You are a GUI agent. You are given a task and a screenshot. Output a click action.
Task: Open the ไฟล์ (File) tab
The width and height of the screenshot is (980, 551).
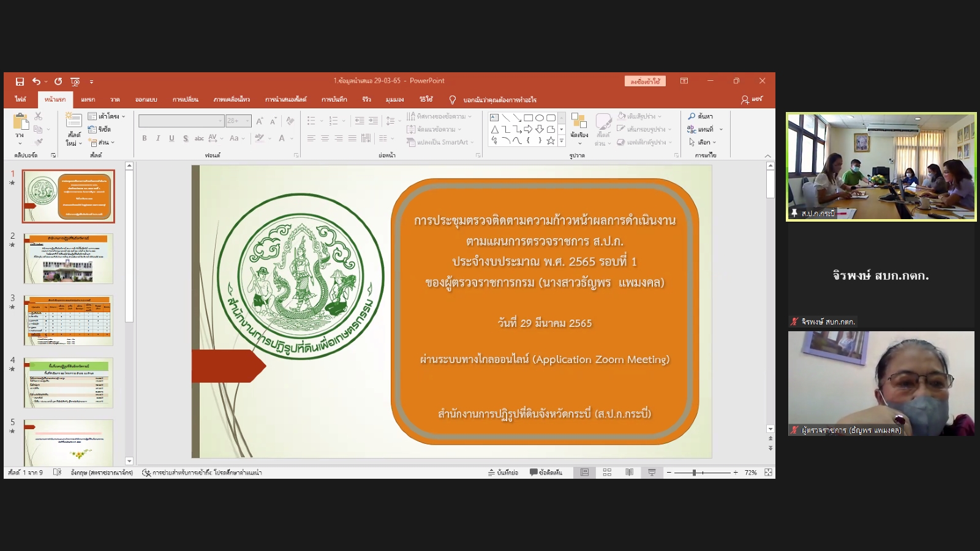tap(21, 99)
